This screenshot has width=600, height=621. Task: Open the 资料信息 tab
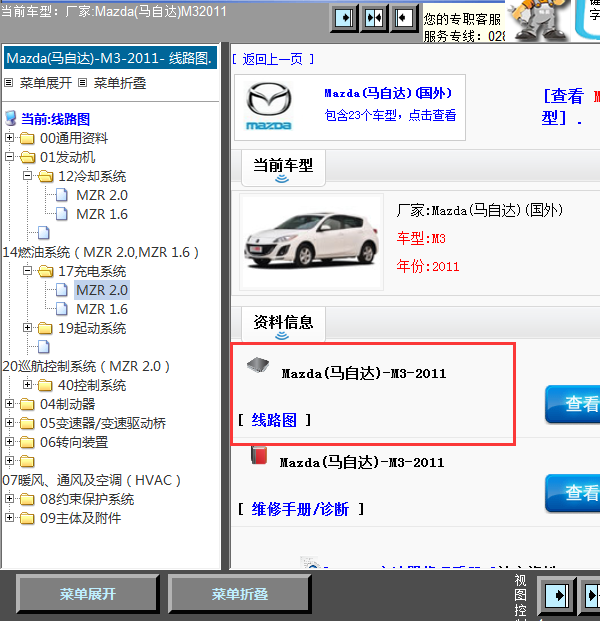[283, 324]
